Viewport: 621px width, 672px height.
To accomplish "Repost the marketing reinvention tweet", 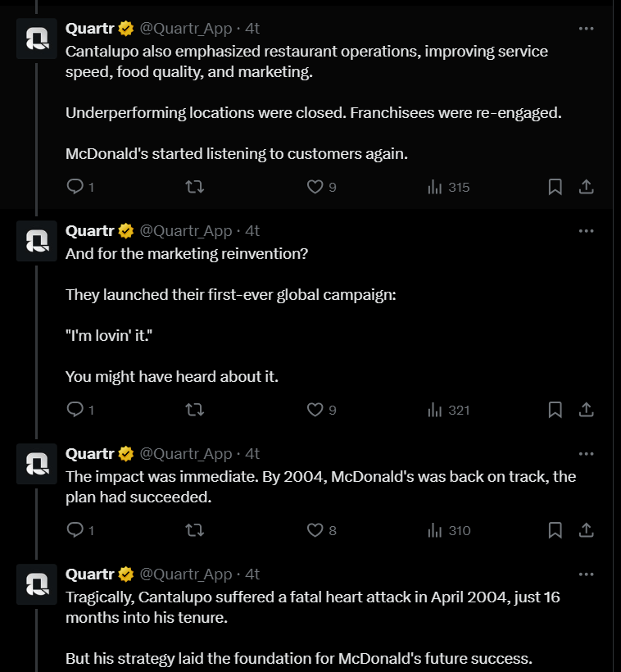I will tap(195, 410).
